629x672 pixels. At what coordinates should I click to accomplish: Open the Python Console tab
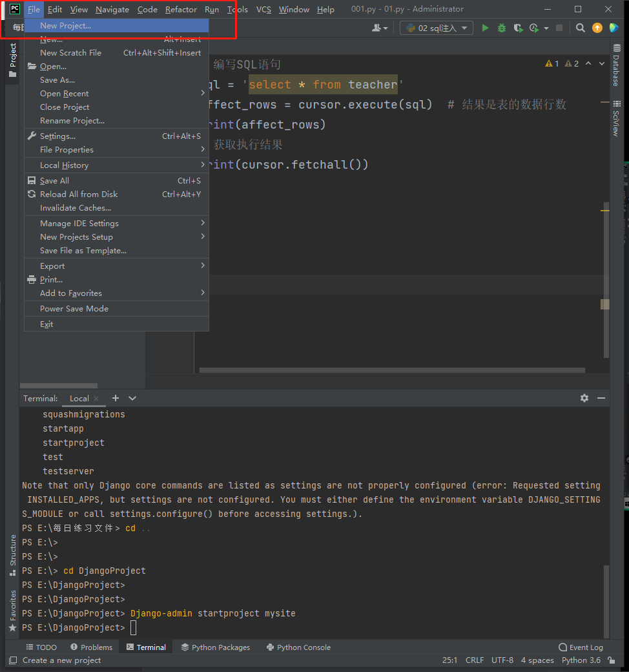point(298,647)
